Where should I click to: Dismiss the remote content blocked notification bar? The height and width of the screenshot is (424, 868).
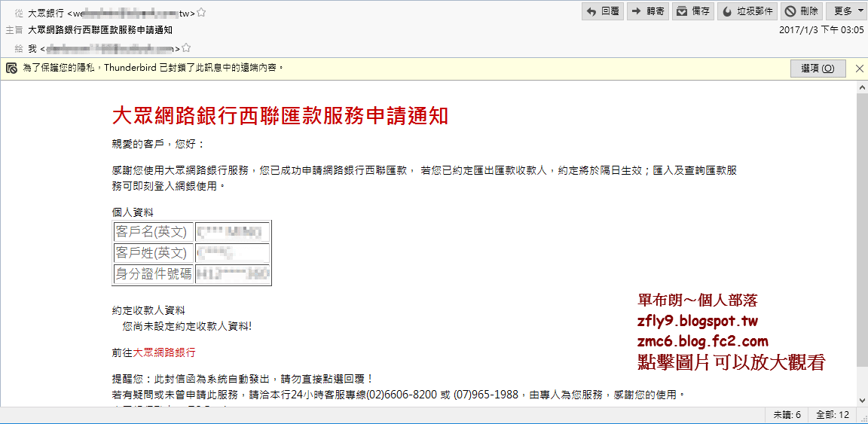coord(859,69)
